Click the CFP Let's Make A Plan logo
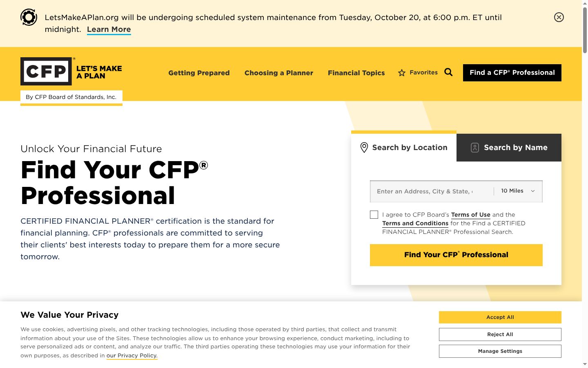The height and width of the screenshot is (368, 588). coord(71,71)
